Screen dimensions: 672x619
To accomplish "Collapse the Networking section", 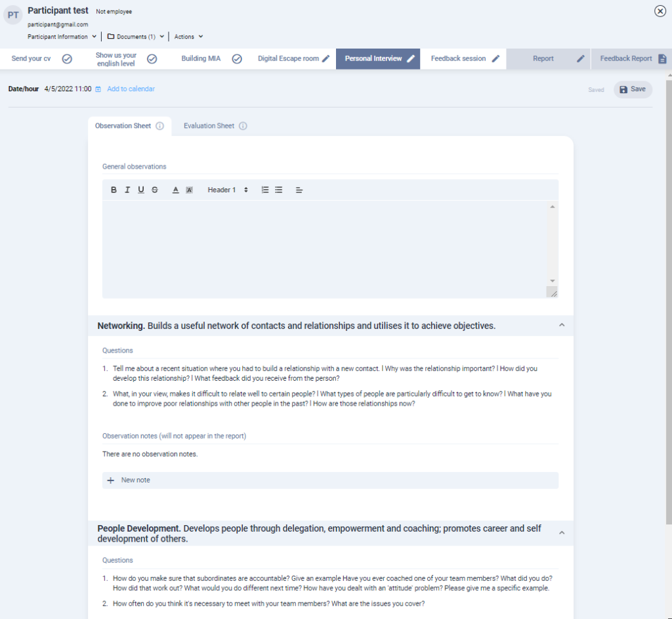I will [x=562, y=325].
